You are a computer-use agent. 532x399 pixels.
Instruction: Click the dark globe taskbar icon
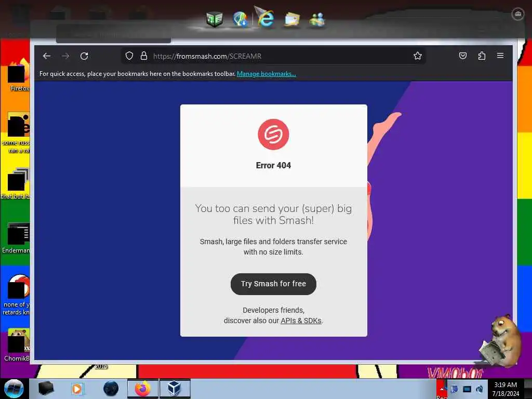111,389
